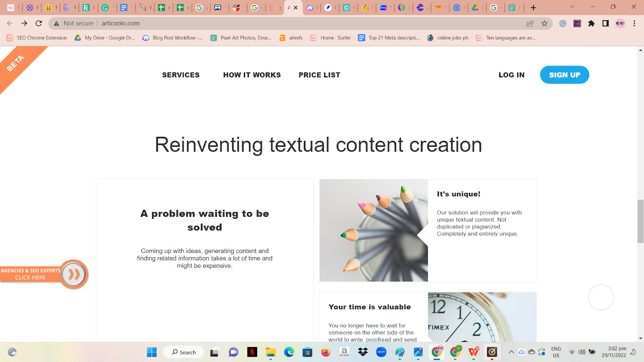Viewport: 644px width, 362px height.
Task: Click the "Your time is valuable" heading
Action: pyautogui.click(x=369, y=307)
